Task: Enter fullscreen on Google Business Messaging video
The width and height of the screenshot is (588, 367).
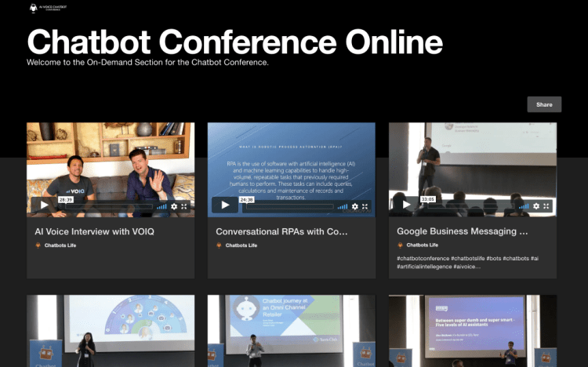Action: [x=546, y=206]
